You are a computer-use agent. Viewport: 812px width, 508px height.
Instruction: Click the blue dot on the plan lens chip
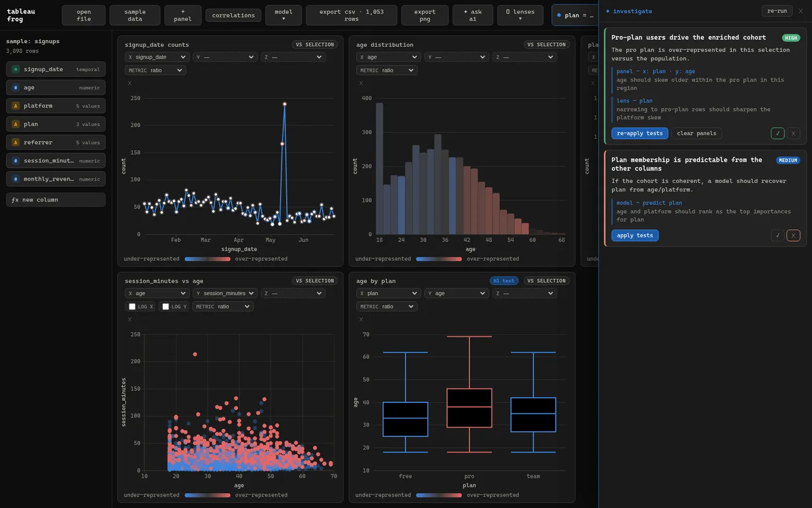click(559, 15)
